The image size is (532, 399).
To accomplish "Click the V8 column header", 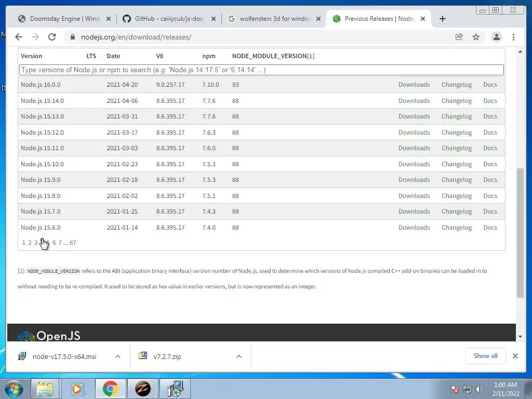I will tap(159, 56).
